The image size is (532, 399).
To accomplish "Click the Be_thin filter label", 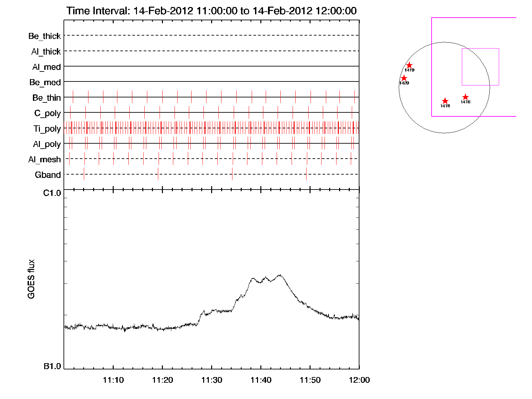I will coord(47,98).
